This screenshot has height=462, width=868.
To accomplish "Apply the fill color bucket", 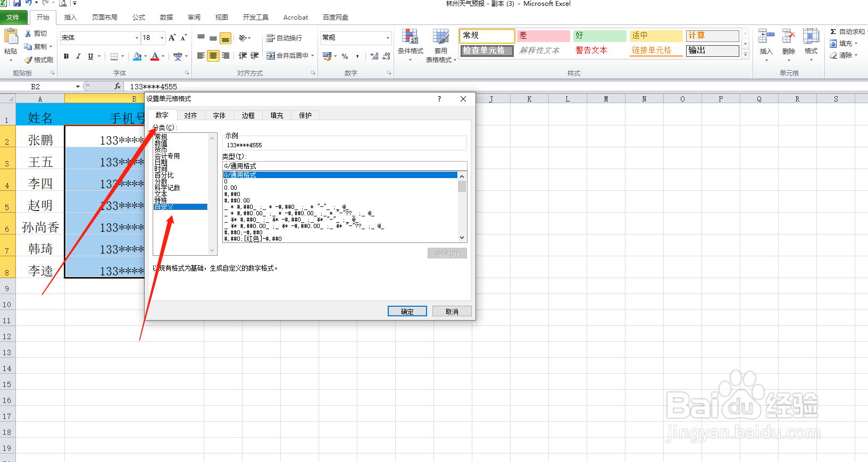I will (137, 56).
